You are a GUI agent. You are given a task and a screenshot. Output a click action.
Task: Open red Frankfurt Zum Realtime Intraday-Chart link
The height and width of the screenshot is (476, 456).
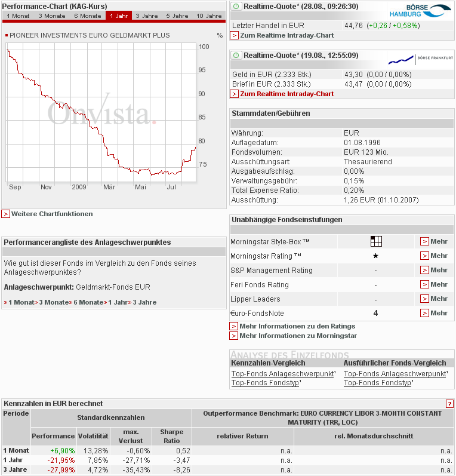coord(286,94)
